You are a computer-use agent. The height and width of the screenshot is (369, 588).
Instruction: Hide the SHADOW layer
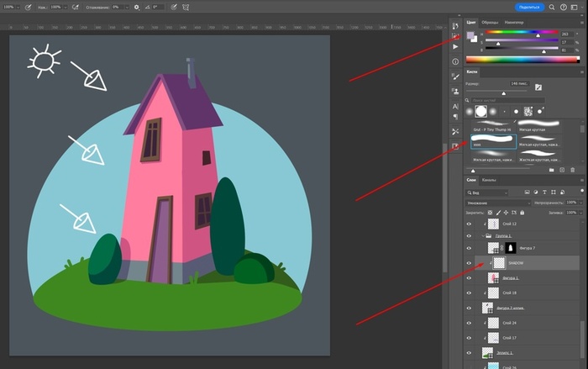470,263
